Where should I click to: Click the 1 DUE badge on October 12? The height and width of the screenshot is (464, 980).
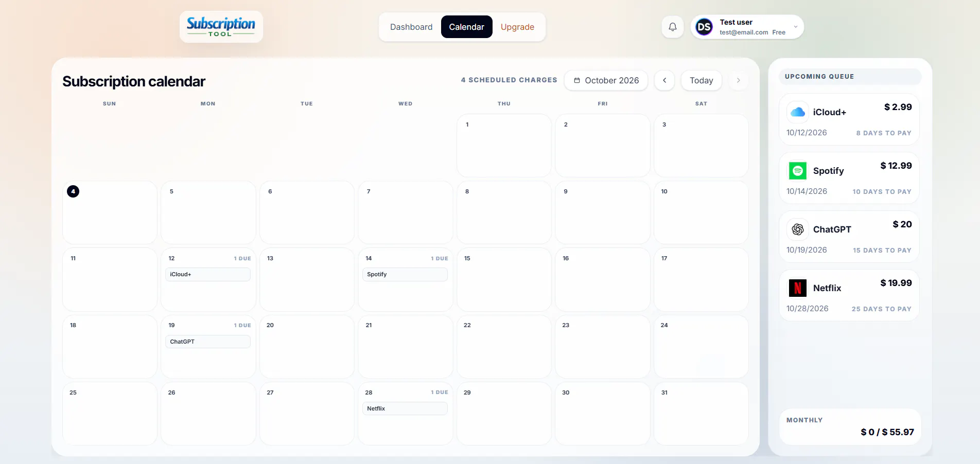pos(242,258)
